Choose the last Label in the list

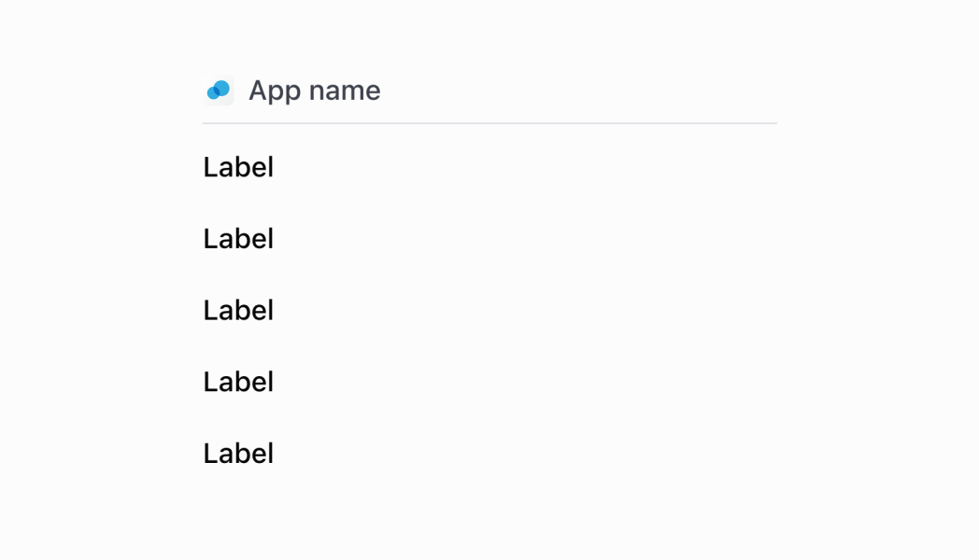pos(238,454)
